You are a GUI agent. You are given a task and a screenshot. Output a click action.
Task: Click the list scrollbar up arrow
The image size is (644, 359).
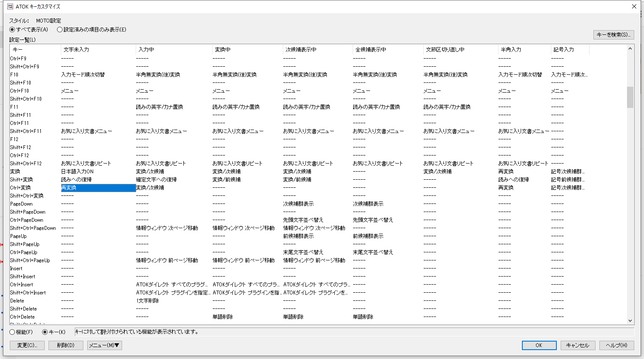click(630, 49)
